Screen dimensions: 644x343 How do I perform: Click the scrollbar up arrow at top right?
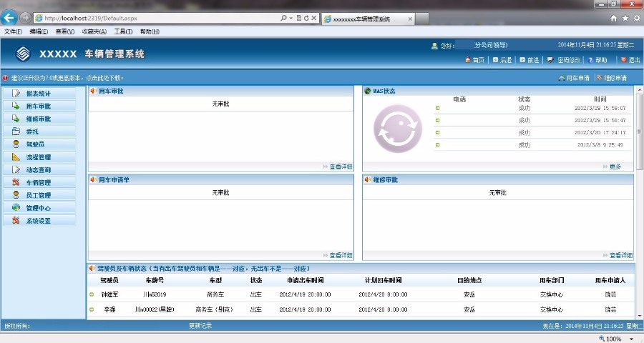(x=640, y=89)
